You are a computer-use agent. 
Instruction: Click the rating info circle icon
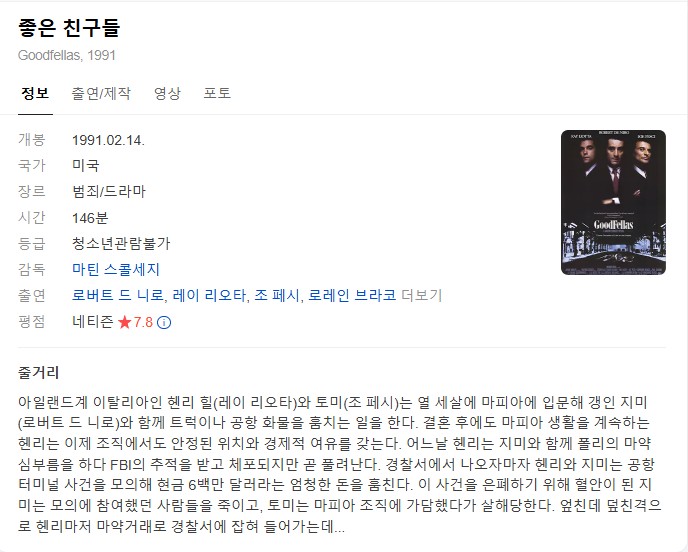164,323
